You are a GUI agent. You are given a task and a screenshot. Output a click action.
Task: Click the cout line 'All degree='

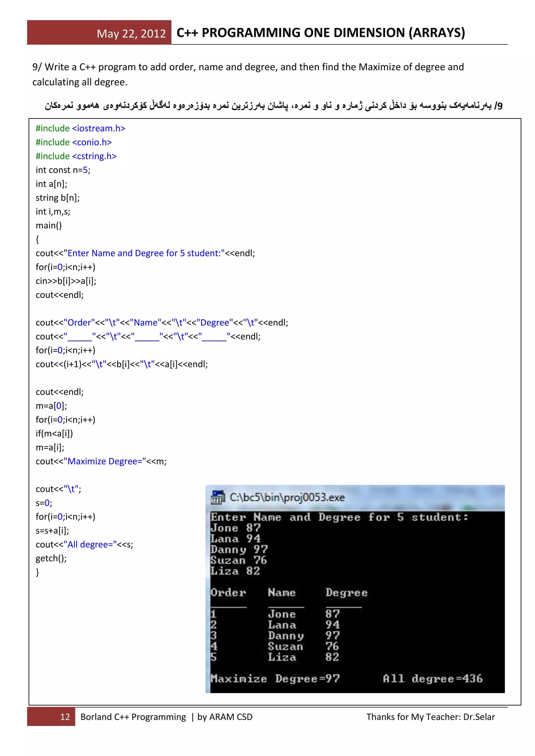[x=84, y=545]
